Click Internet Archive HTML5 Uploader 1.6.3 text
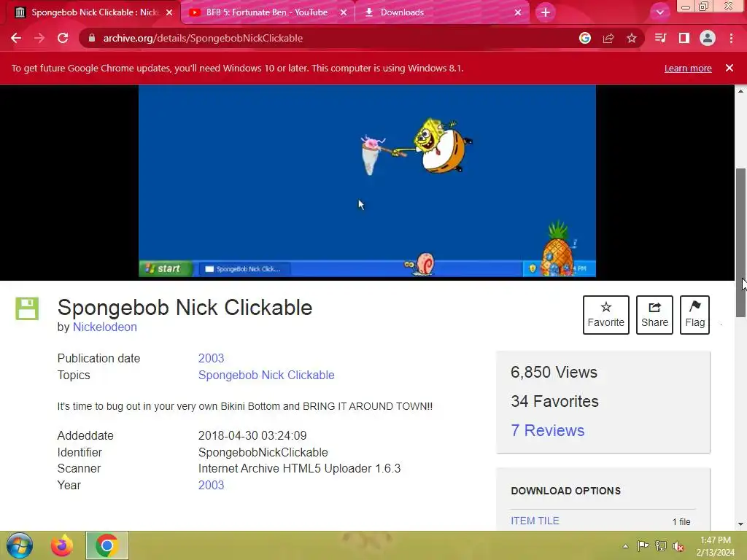 pyautogui.click(x=299, y=469)
